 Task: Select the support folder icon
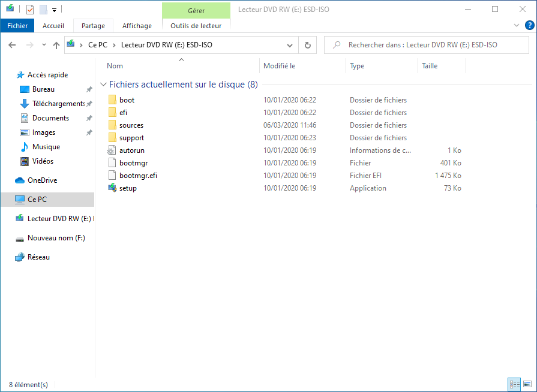112,138
